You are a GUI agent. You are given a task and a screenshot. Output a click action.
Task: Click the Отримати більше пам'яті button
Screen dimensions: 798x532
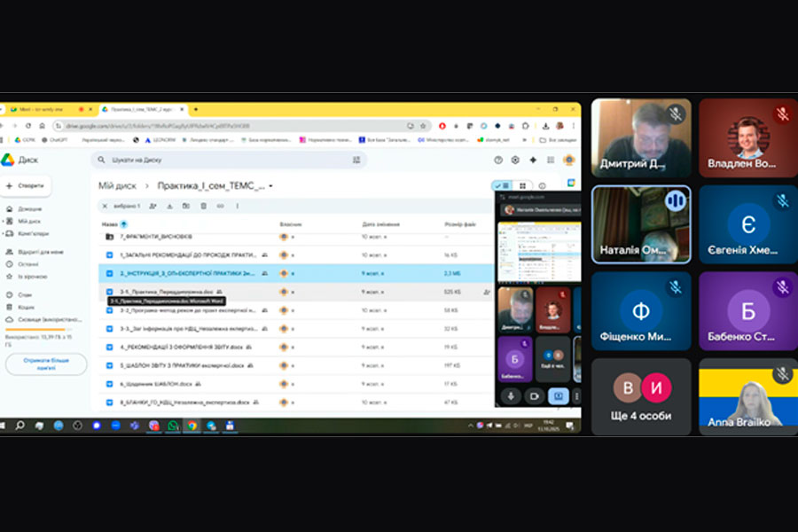pyautogui.click(x=46, y=364)
